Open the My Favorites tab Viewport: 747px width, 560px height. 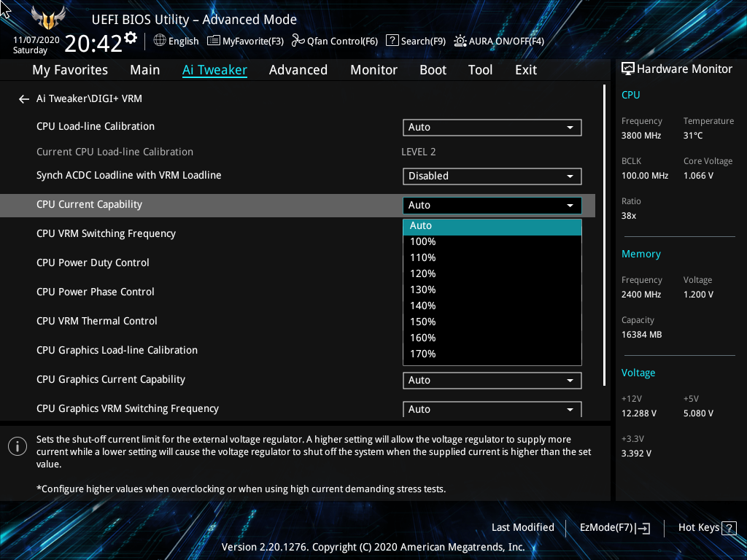point(70,70)
